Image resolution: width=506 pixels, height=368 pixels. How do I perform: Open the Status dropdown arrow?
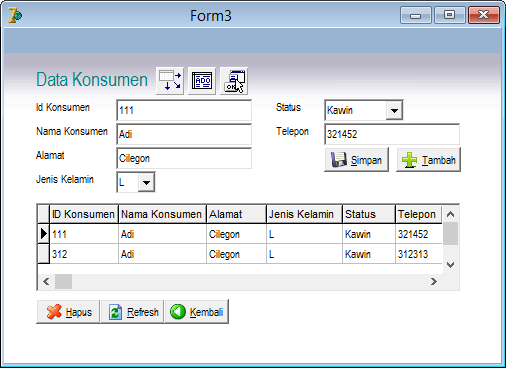point(394,110)
